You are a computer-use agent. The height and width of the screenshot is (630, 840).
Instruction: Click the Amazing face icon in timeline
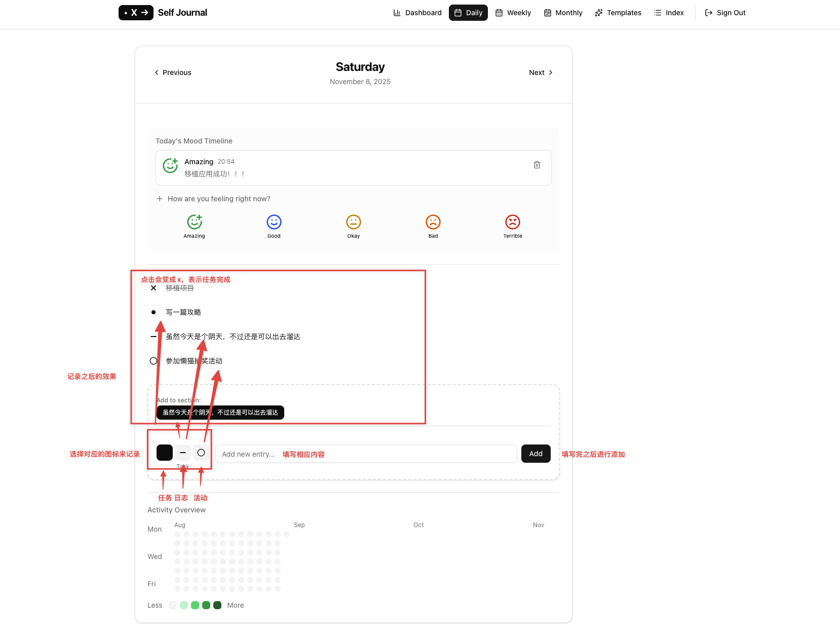(170, 165)
